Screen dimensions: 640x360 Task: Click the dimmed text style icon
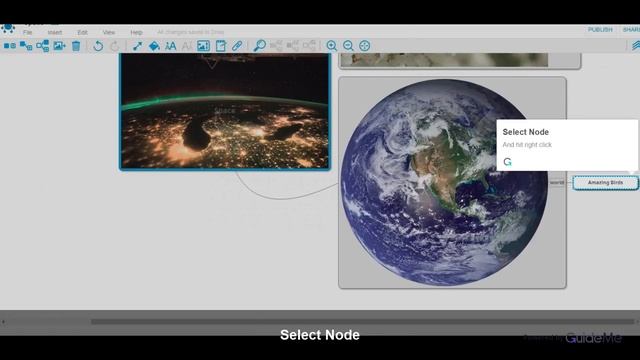pos(187,46)
